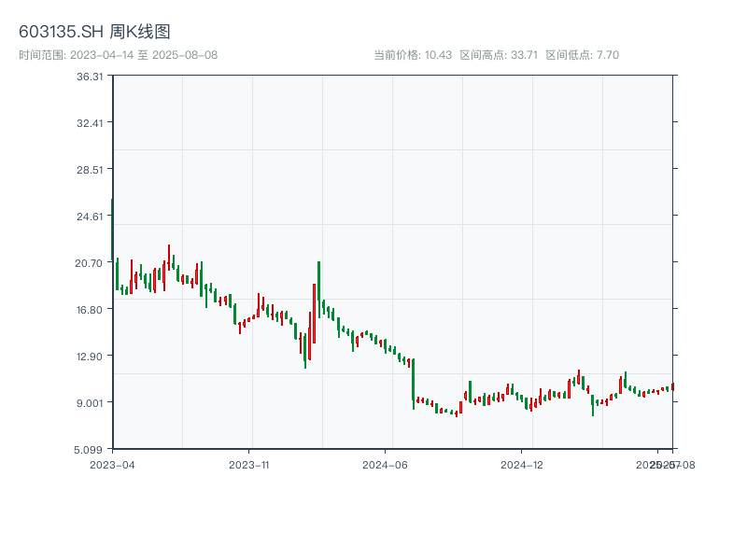
Task: Click the 区间低点 7.70 label
Action: pos(582,55)
